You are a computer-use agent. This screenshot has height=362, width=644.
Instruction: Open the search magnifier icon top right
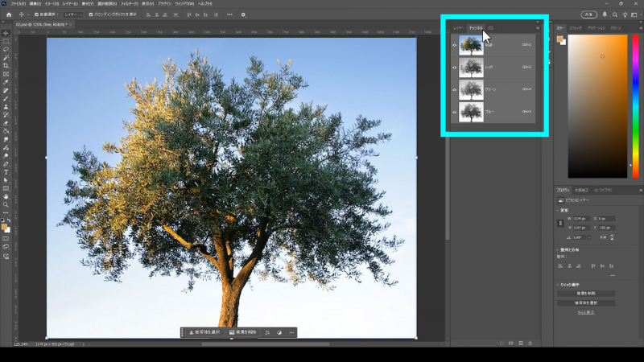pos(615,14)
